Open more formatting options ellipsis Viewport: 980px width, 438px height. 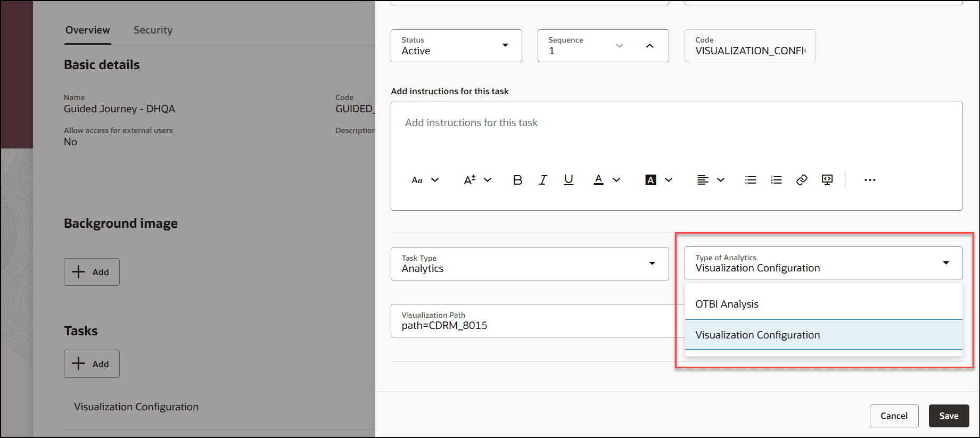tap(870, 180)
